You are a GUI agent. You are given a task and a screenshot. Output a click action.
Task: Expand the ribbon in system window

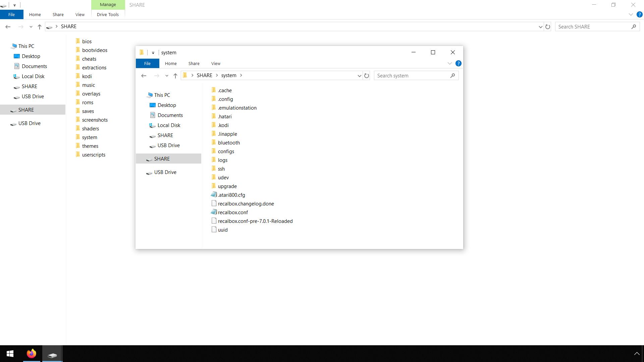point(450,63)
